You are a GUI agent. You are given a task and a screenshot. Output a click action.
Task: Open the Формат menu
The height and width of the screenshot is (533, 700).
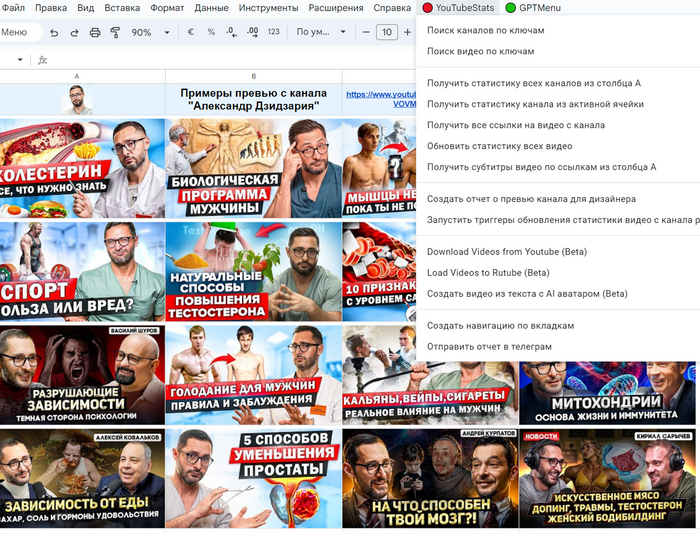[167, 8]
